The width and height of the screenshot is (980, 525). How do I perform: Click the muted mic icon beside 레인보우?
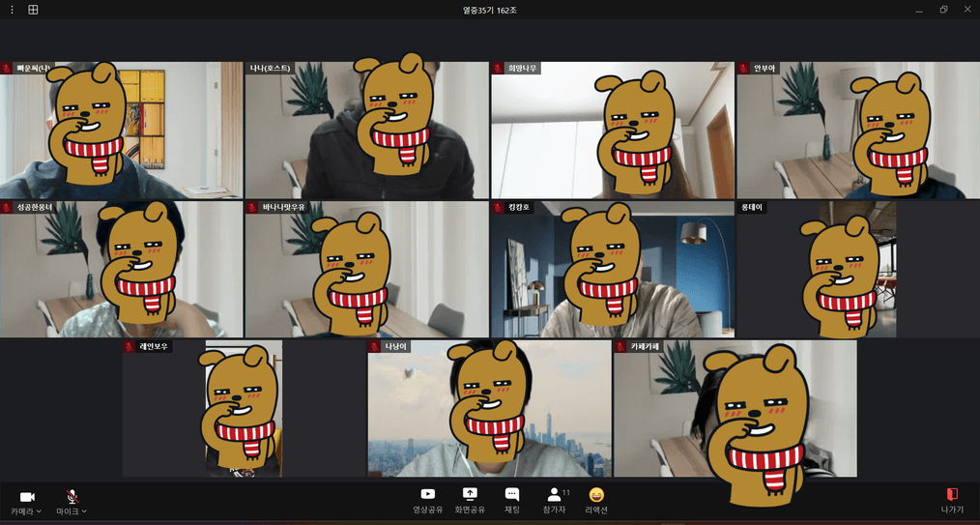130,346
